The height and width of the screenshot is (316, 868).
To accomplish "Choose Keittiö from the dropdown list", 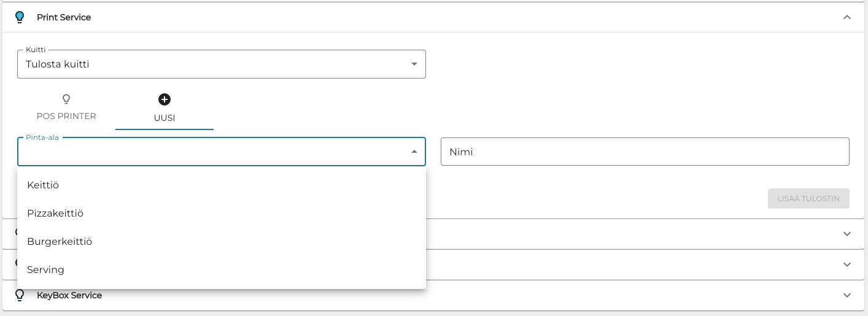I will (43, 185).
